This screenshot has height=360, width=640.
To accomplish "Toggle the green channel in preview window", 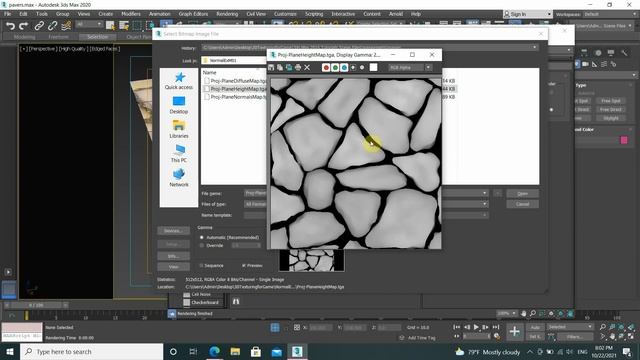I will pyautogui.click(x=335, y=67).
